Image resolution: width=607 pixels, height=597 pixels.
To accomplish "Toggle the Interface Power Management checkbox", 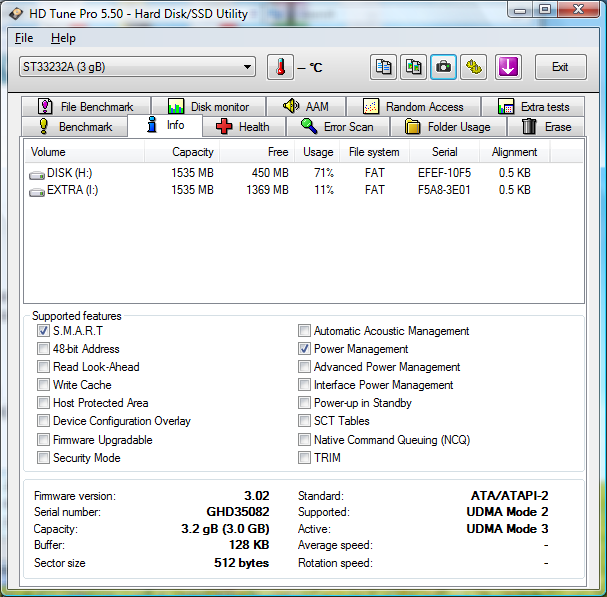I will [304, 384].
